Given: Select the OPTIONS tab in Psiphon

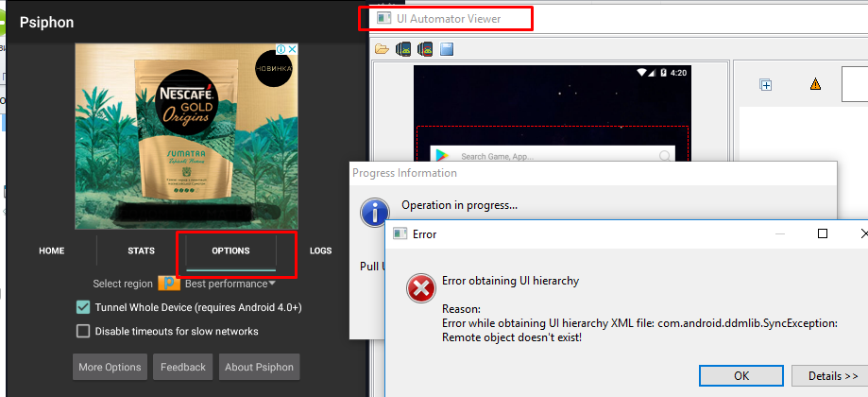Looking at the screenshot, I should click(230, 250).
